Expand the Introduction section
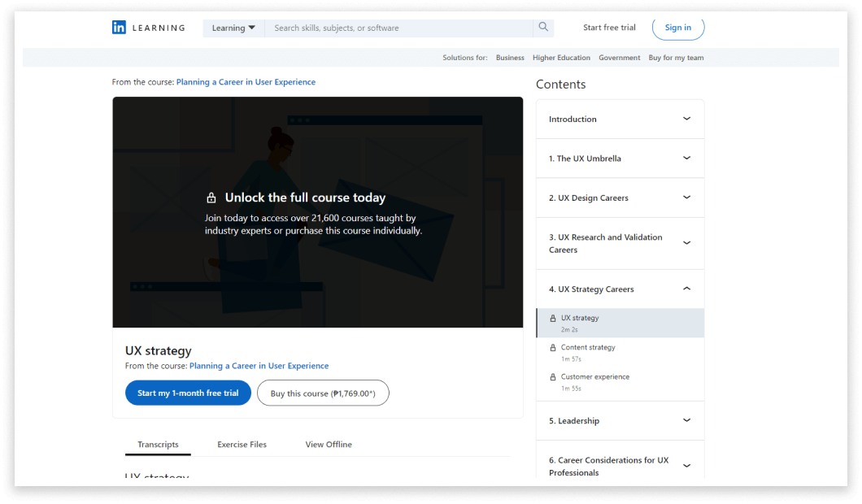 click(x=620, y=119)
